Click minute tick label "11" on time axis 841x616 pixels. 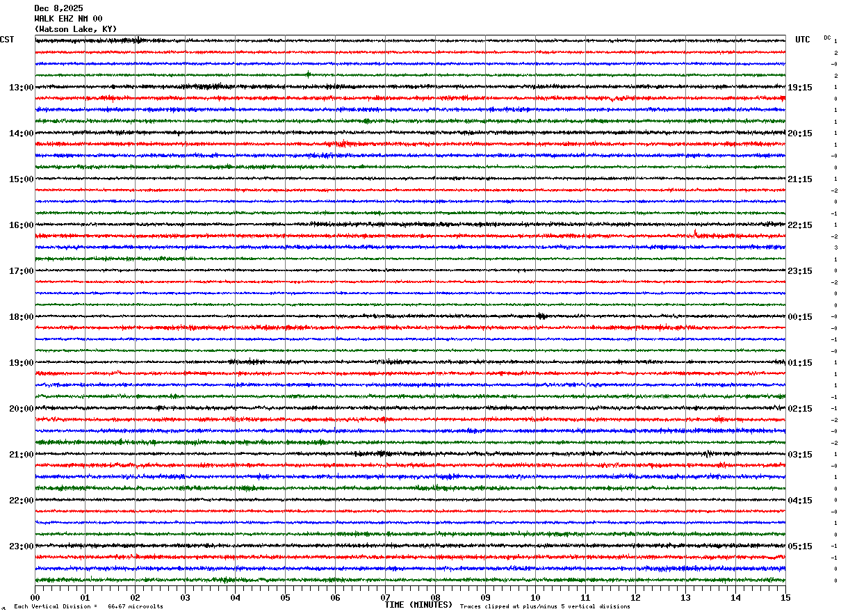(x=585, y=597)
